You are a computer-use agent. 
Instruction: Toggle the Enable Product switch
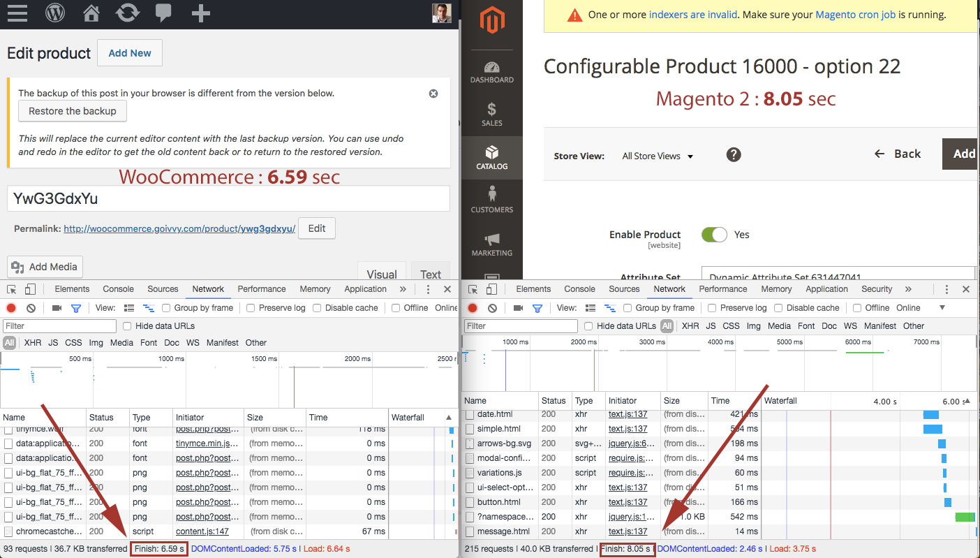click(x=714, y=235)
